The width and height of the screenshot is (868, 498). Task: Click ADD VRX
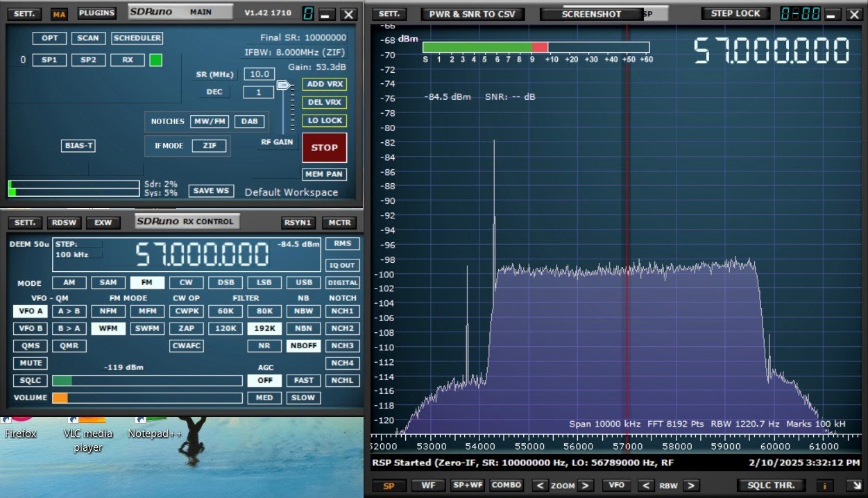[324, 85]
